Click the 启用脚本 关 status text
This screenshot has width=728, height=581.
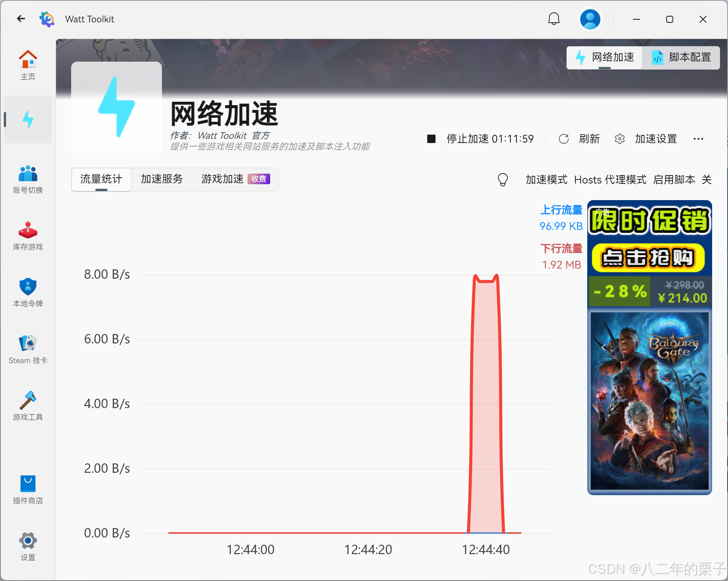(682, 180)
